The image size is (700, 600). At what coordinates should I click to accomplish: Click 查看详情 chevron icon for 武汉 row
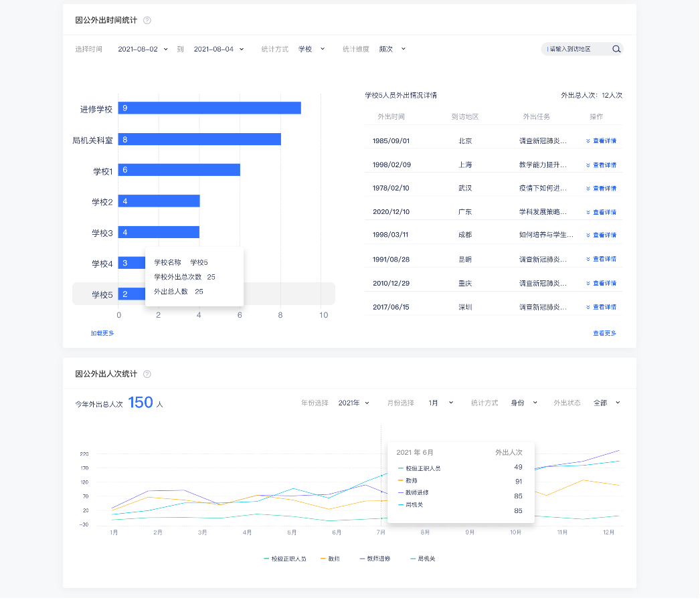[588, 189]
